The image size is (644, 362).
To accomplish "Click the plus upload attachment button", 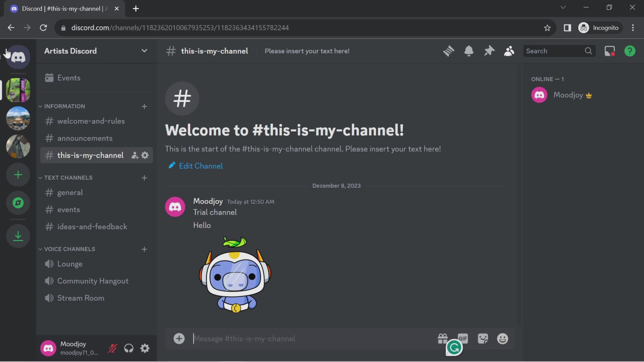I will [x=179, y=339].
